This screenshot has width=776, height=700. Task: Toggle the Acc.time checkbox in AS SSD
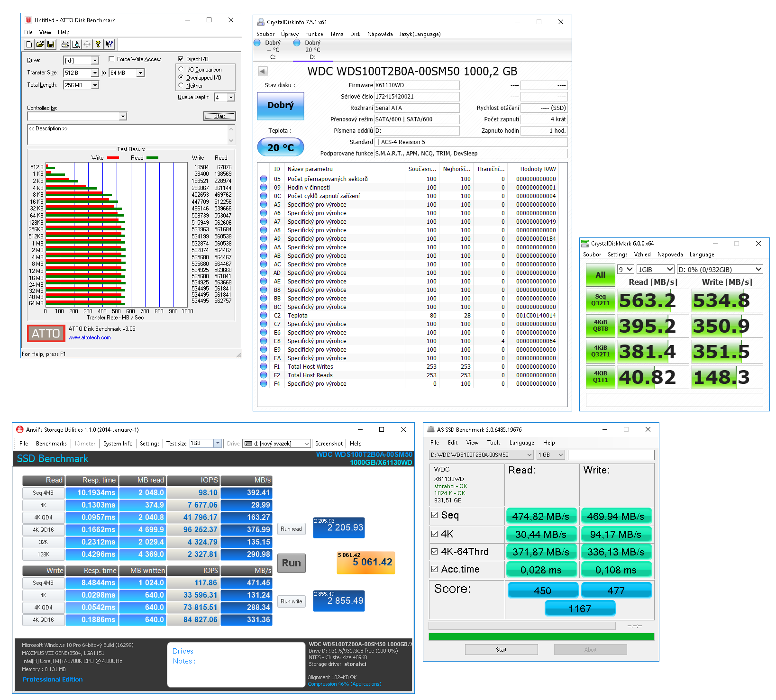(435, 569)
